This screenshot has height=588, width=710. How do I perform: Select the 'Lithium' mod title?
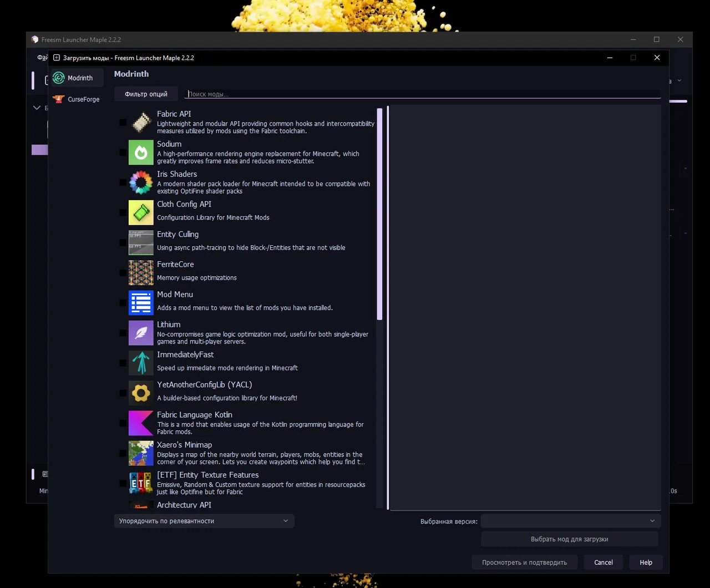[169, 325]
